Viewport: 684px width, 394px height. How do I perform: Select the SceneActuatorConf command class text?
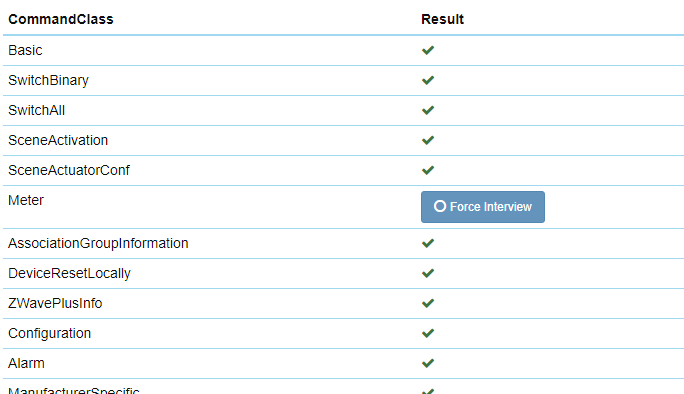tap(69, 170)
